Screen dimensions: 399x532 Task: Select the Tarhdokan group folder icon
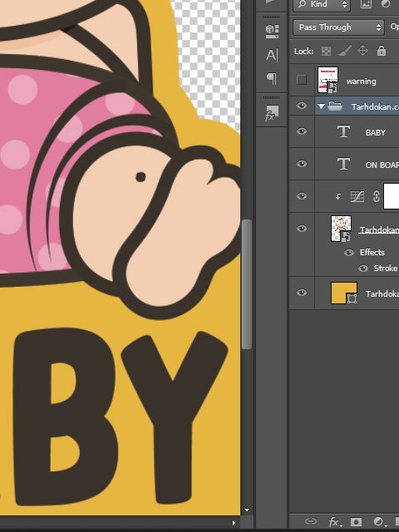[x=335, y=106]
